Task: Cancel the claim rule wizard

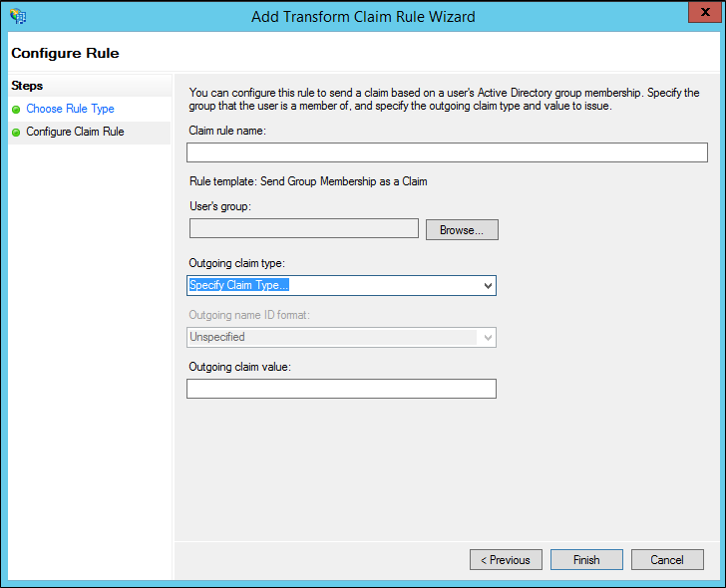Action: pos(667,560)
